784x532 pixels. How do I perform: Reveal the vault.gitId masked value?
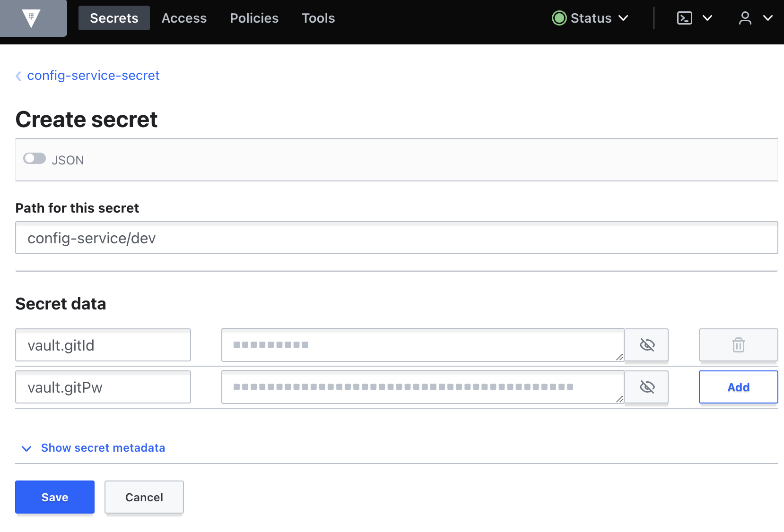(646, 345)
